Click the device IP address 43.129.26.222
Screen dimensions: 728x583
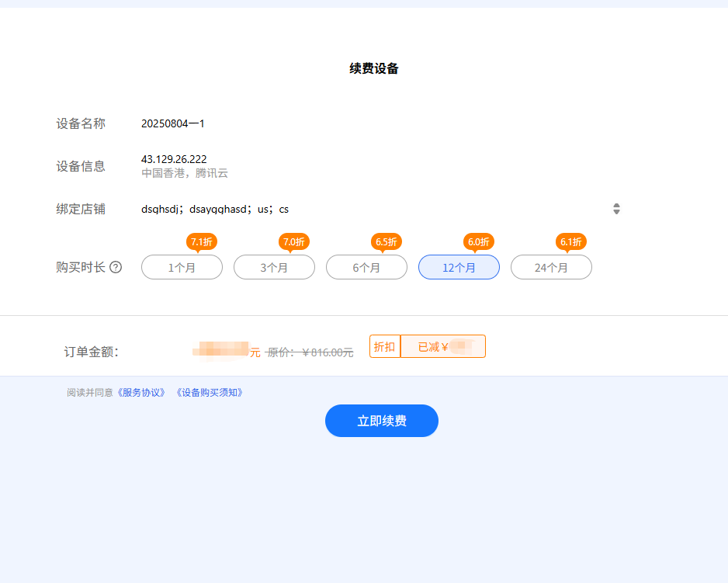point(174,159)
